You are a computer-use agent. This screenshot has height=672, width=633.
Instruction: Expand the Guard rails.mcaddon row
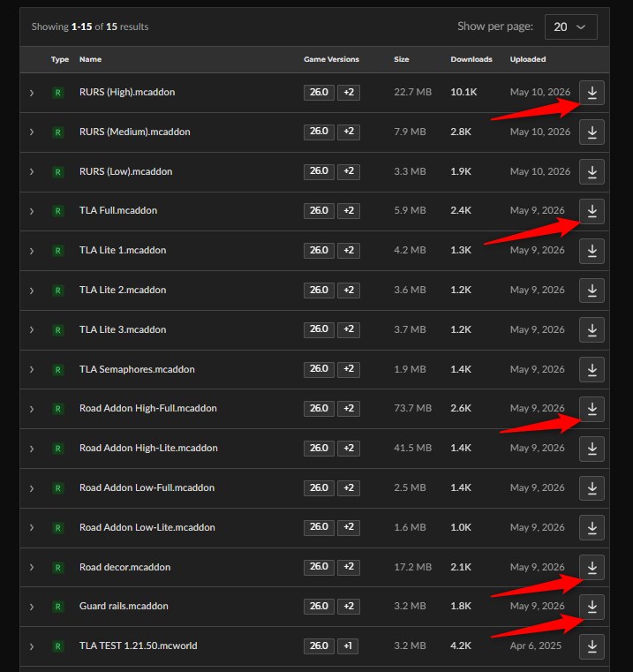(32, 607)
